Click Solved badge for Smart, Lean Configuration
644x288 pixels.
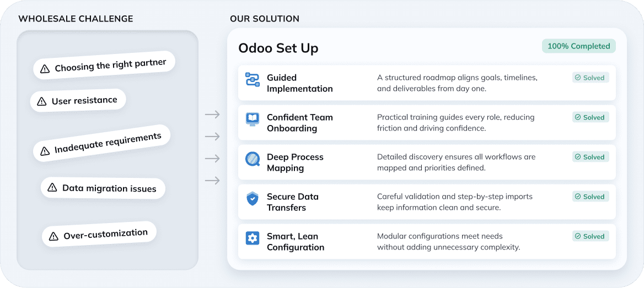pos(590,236)
